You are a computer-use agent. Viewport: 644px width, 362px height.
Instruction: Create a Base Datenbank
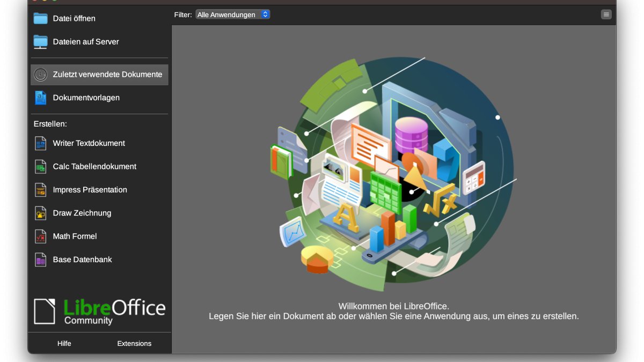(99, 260)
